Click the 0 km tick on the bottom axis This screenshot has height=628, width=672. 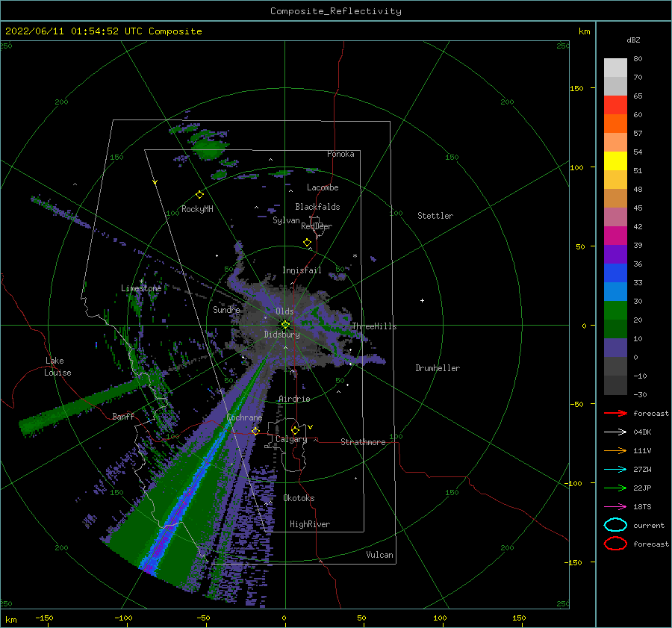[x=284, y=618]
